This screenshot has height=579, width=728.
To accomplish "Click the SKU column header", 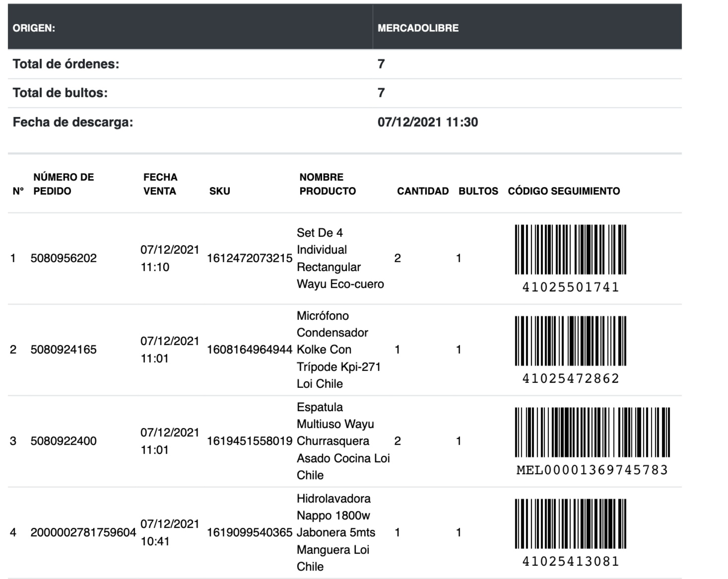I will pyautogui.click(x=220, y=191).
